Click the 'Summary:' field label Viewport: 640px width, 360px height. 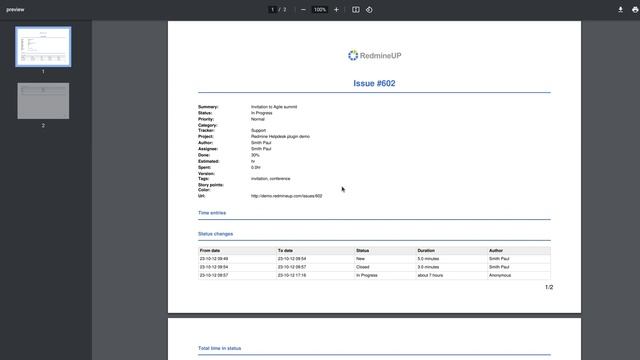tap(208, 107)
